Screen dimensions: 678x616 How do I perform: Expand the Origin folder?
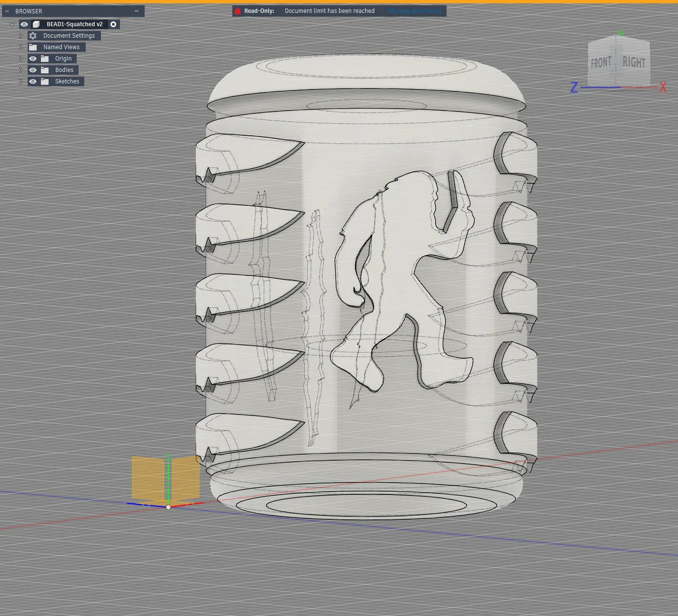(21, 59)
